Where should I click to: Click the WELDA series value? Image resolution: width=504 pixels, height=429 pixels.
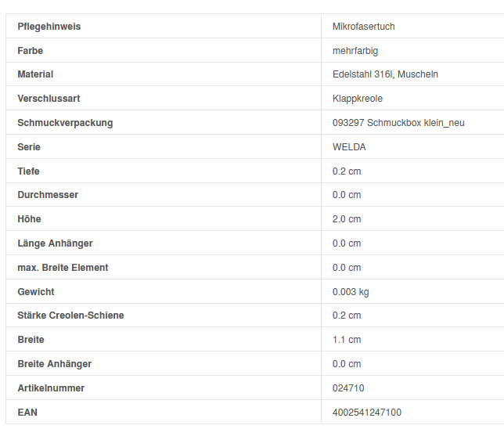click(349, 147)
